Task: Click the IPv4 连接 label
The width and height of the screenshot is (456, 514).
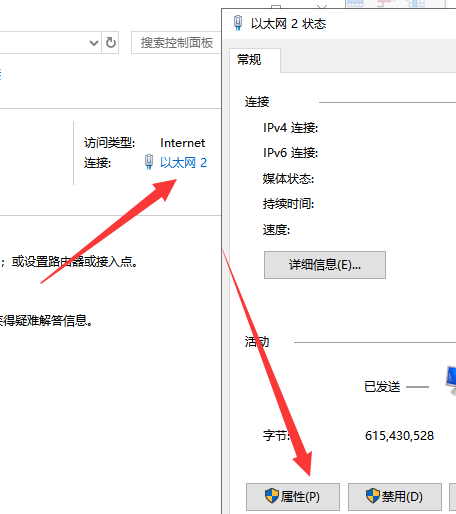Action: tap(290, 128)
